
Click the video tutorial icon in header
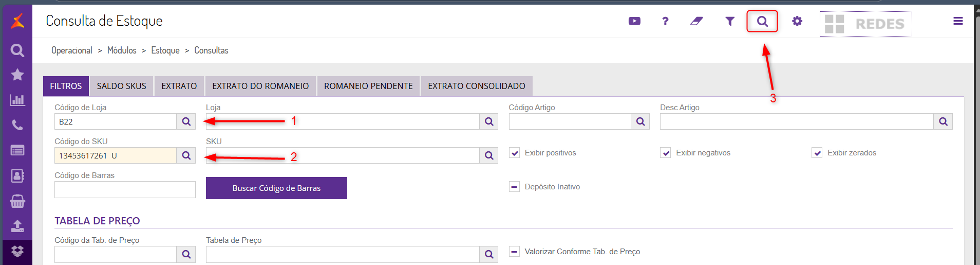[x=634, y=21]
